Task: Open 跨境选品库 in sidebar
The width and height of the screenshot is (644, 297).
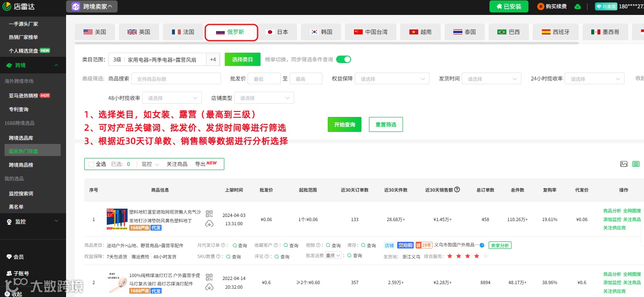Action: [x=21, y=138]
